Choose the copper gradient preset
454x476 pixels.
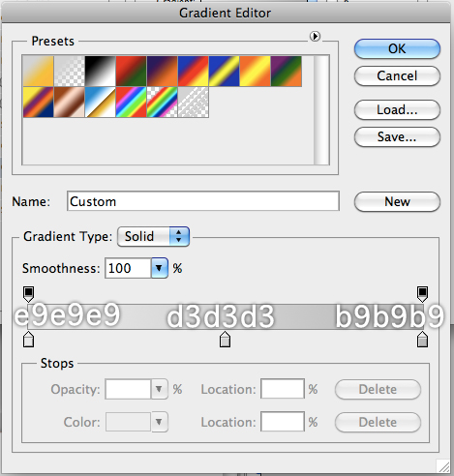point(70,103)
